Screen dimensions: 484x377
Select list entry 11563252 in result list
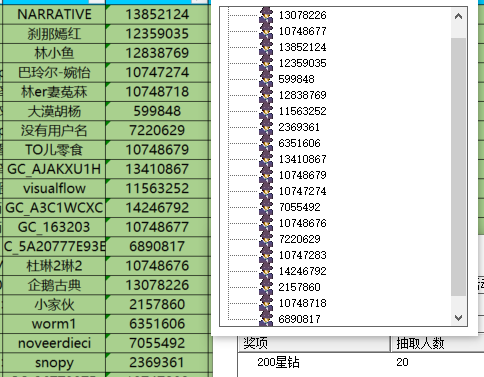click(x=302, y=111)
